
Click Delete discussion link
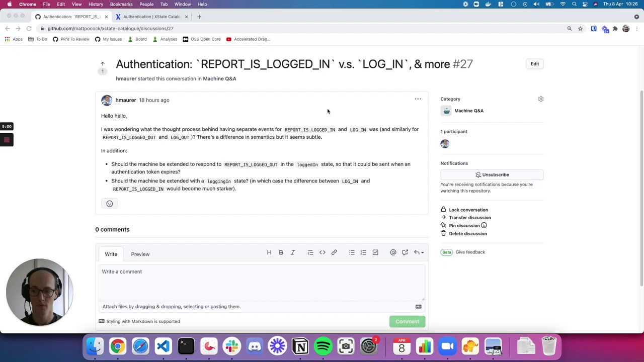468,234
